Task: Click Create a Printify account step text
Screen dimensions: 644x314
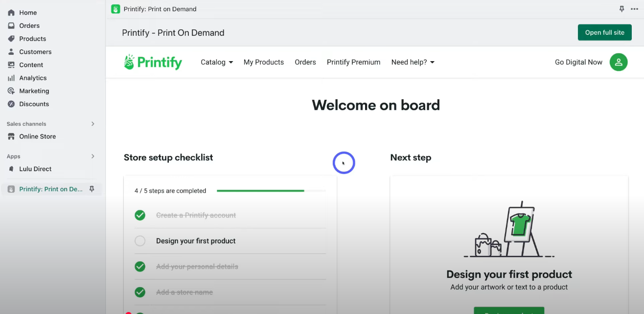Action: point(196,215)
